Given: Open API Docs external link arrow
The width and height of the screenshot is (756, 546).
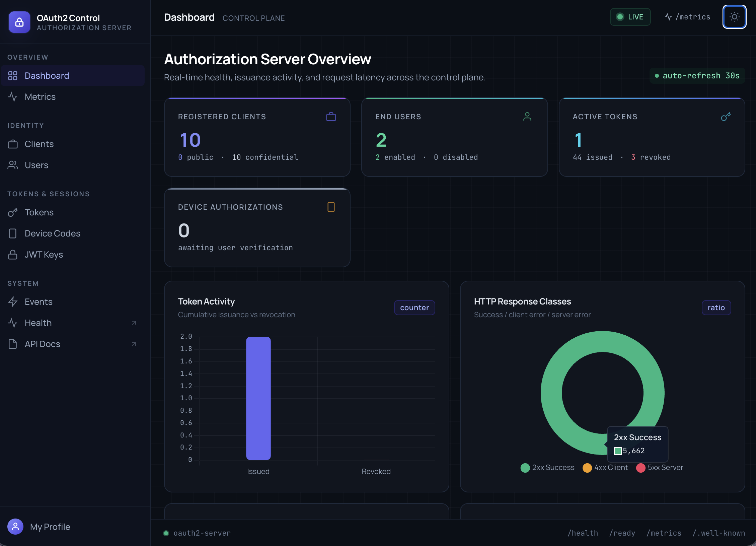Looking at the screenshot, I should [134, 344].
